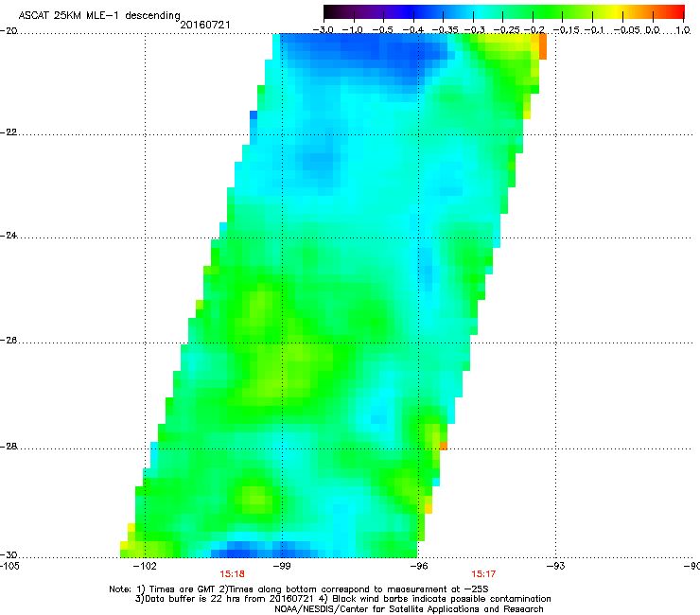The height and width of the screenshot is (615, 700).
Task: Click colorbar tick label "1.0"
Action: click(x=683, y=30)
